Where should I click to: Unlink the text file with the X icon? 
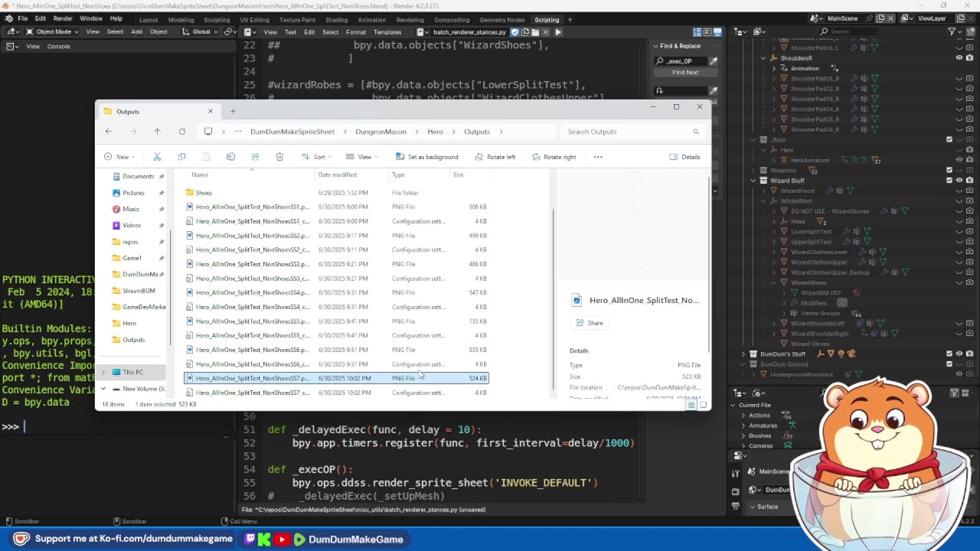click(547, 32)
